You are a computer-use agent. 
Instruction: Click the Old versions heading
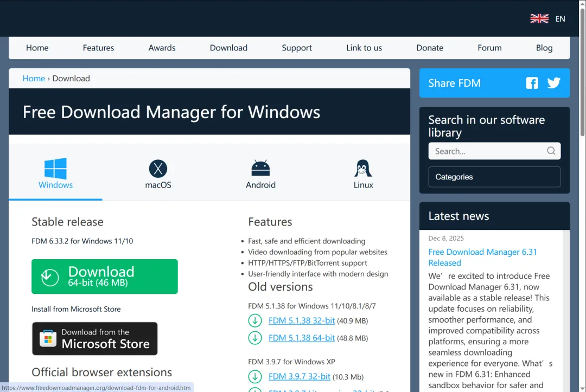(281, 287)
